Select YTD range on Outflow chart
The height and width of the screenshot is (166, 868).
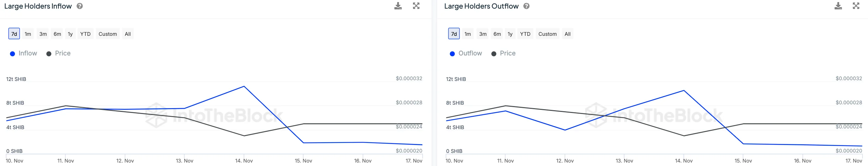(x=525, y=34)
